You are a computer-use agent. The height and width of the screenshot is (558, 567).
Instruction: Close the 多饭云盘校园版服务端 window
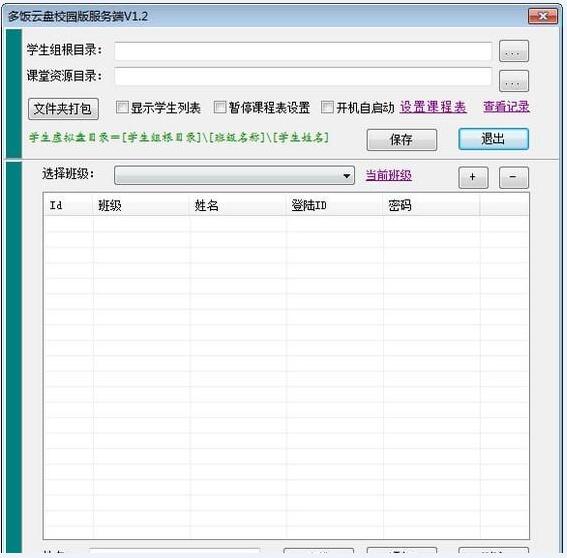coord(542,16)
